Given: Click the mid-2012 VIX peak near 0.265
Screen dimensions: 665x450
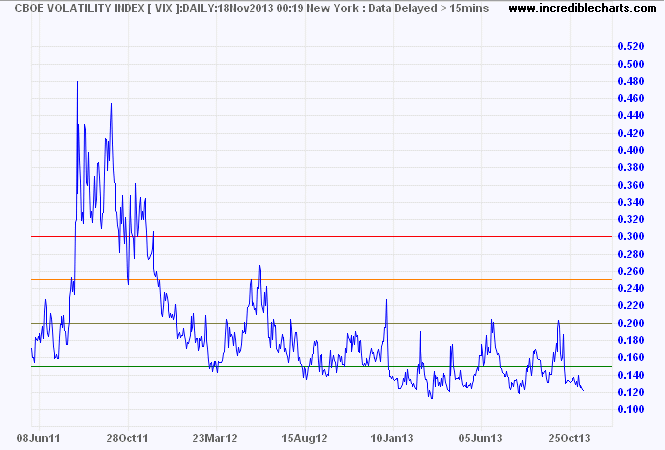Looking at the screenshot, I should click(x=260, y=266).
